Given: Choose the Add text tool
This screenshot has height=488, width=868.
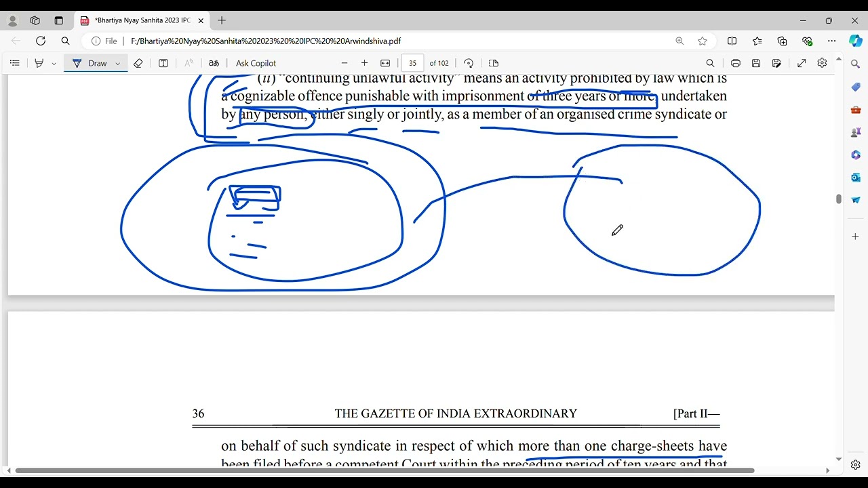Looking at the screenshot, I should tap(163, 63).
